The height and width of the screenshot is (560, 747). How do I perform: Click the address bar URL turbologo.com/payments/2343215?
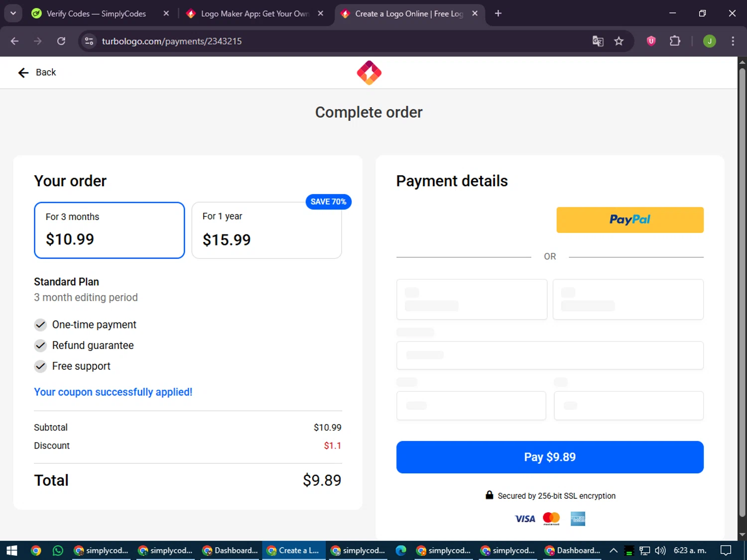click(x=172, y=41)
